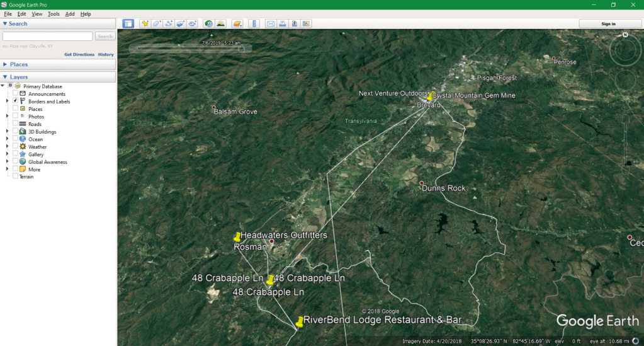Screen dimensions: 644x346
Task: Enable the Terrain layer checkbox
Action: (x=15, y=176)
